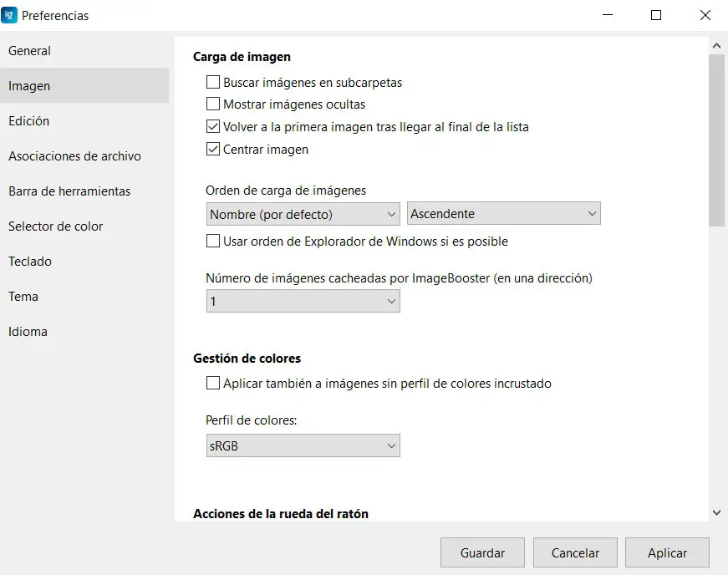Image resolution: width=728 pixels, height=575 pixels.
Task: Open the sRGB color profile dropdown
Action: [x=303, y=445]
